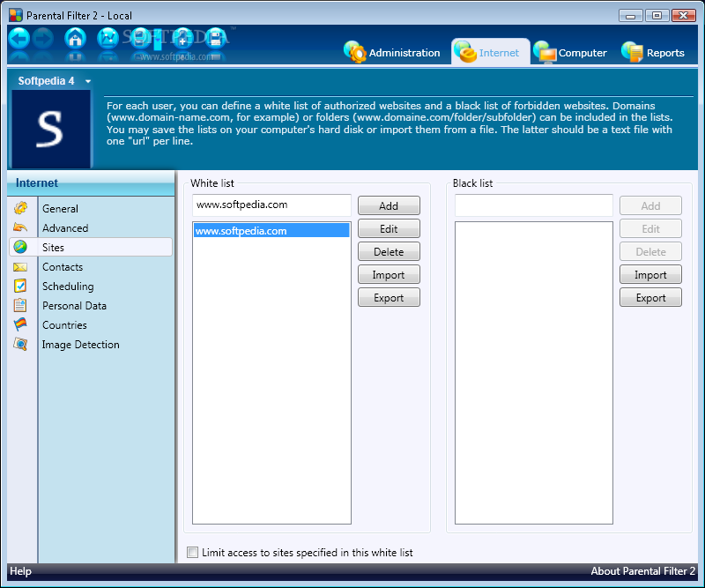Click the Internet sidebar section header

(x=91, y=182)
